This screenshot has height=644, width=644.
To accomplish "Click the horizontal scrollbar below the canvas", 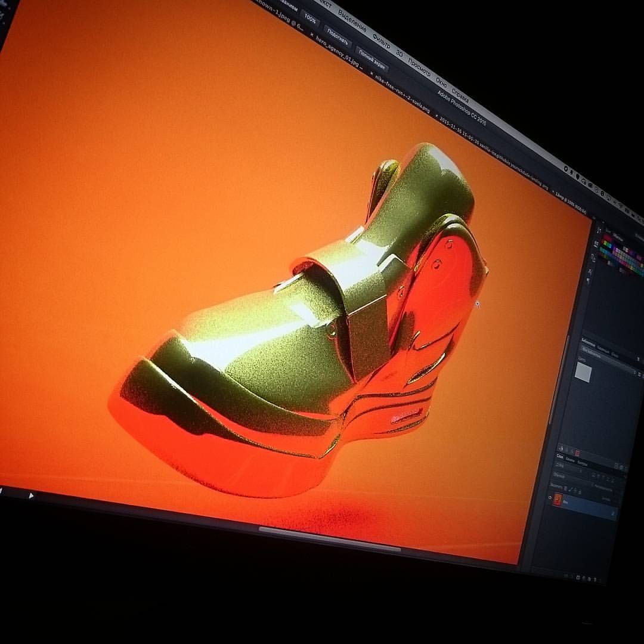I will [329, 539].
